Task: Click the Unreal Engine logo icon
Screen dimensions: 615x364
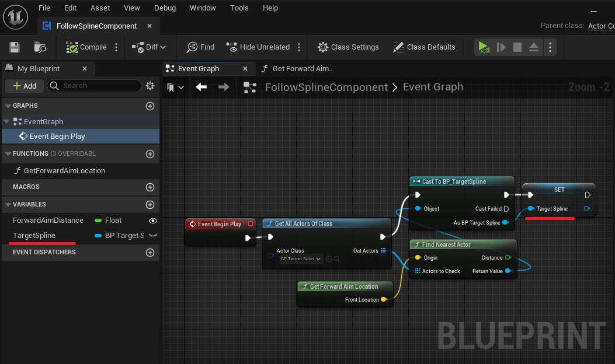Action: point(15,17)
